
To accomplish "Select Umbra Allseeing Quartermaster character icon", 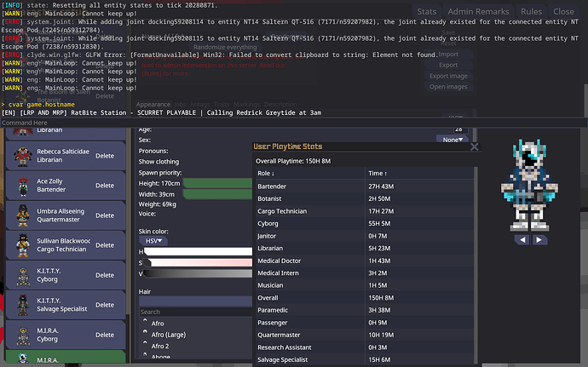I will (x=21, y=216).
